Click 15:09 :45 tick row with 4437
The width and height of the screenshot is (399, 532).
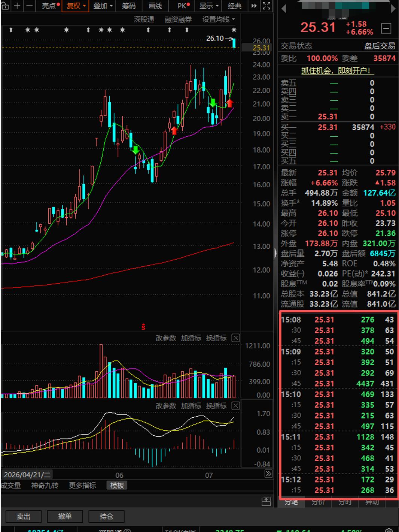point(338,384)
